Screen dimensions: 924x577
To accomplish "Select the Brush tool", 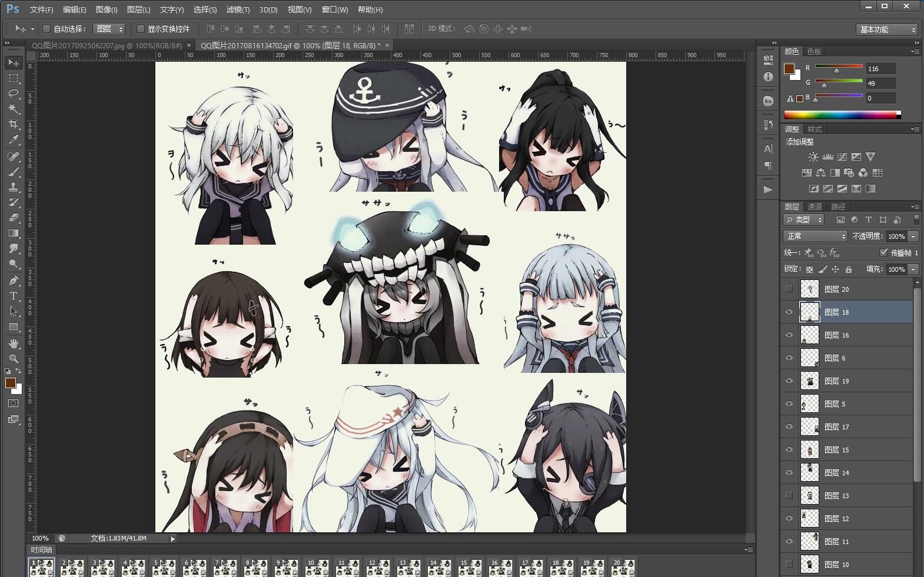I will click(x=14, y=172).
